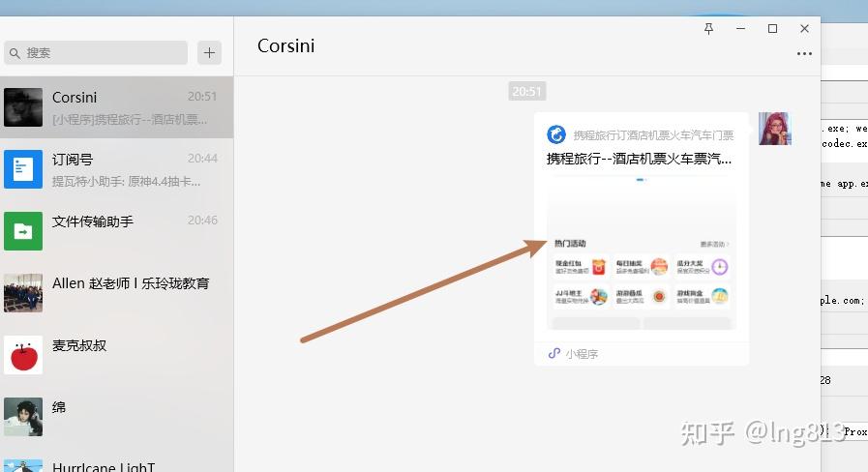
Task: Click the 小程序 link icon
Action: [x=554, y=354]
